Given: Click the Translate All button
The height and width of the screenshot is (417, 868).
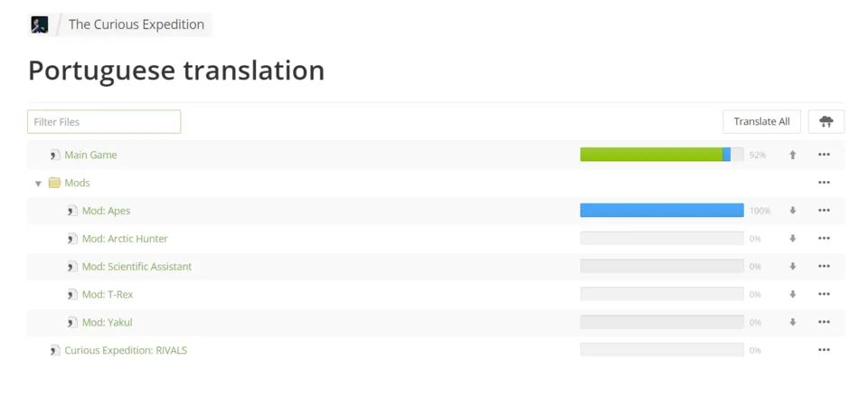Looking at the screenshot, I should 761,122.
